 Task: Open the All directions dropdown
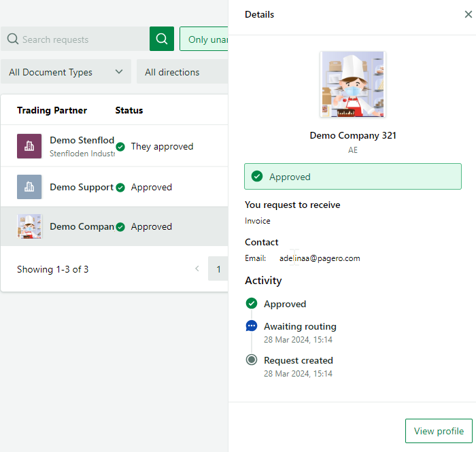point(182,71)
